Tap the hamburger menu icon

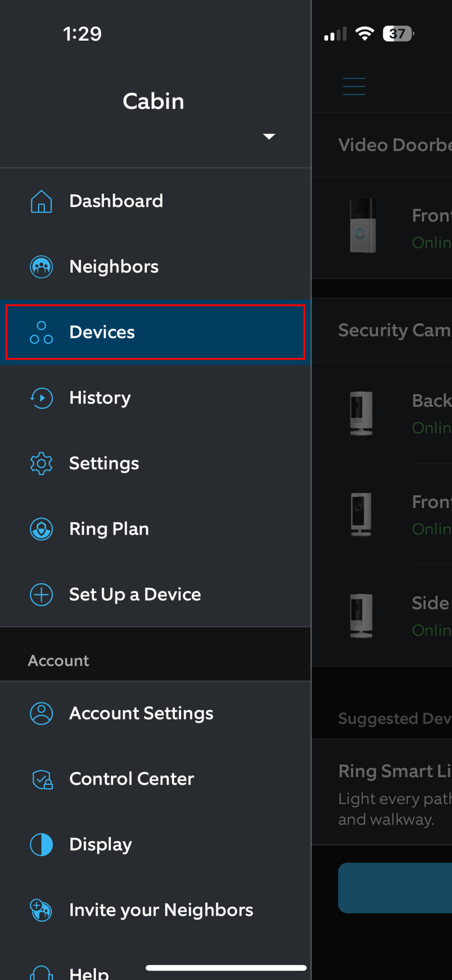[354, 86]
